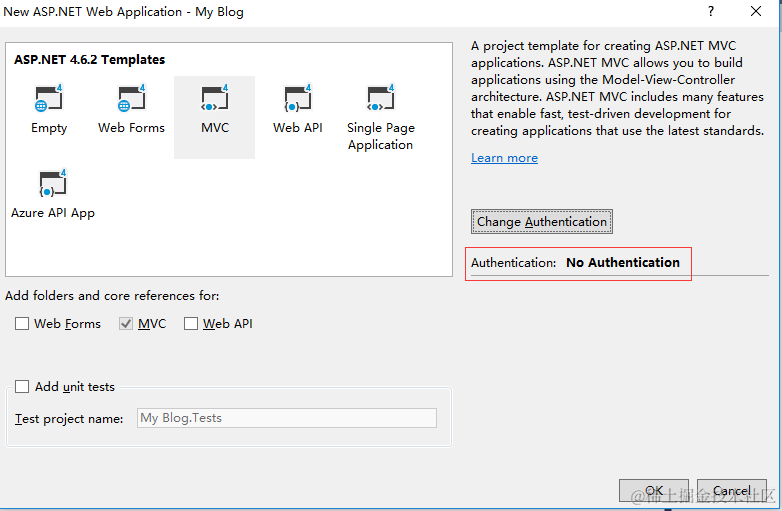Close the New ASP.NET Web Application dialog
This screenshot has width=782, height=511.
pos(756,11)
